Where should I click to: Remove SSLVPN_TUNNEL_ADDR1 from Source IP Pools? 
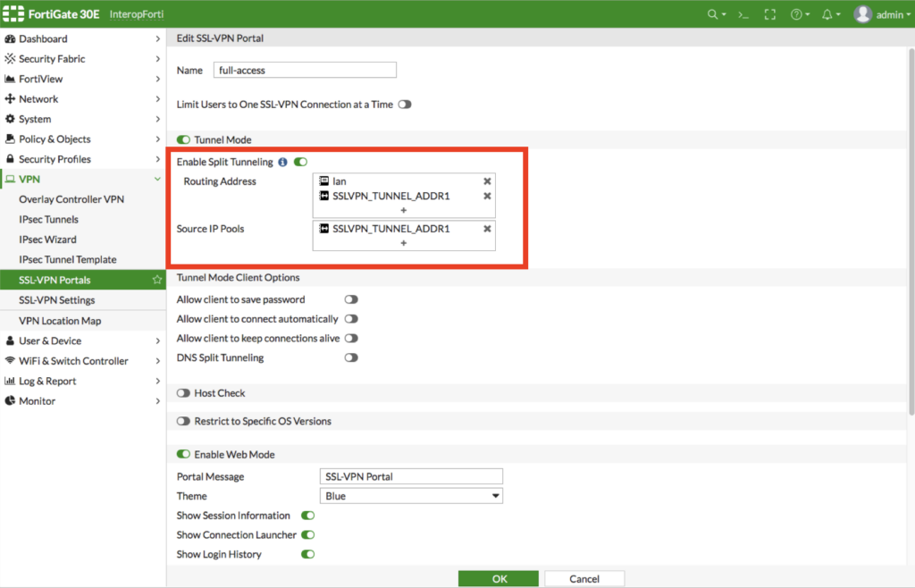[x=487, y=229]
